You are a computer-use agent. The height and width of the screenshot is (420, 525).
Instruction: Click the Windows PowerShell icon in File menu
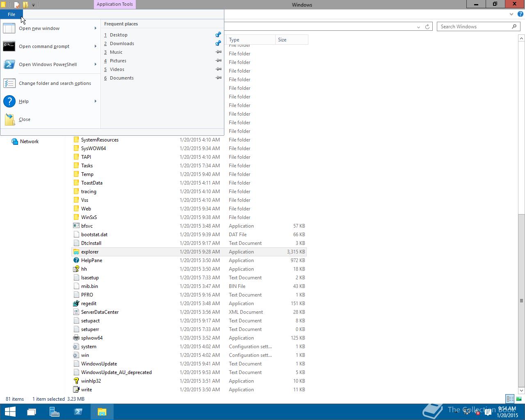(x=9, y=64)
